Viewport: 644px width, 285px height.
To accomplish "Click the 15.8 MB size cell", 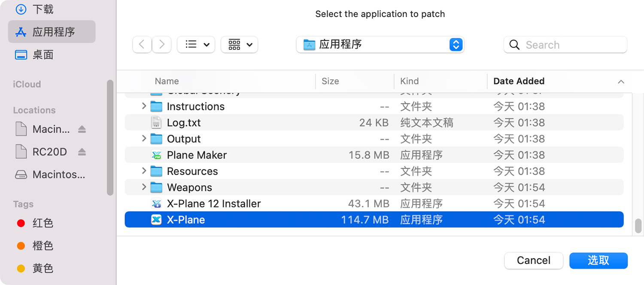I will (x=369, y=155).
